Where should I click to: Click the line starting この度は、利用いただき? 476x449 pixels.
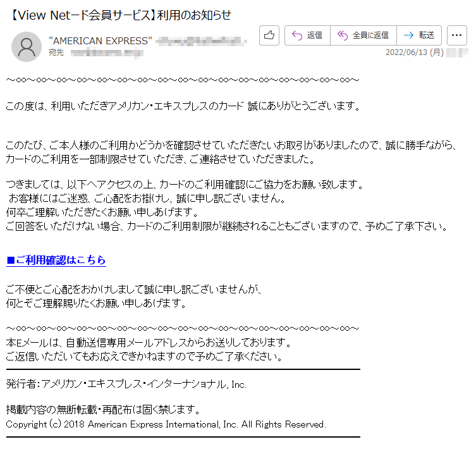click(x=183, y=106)
